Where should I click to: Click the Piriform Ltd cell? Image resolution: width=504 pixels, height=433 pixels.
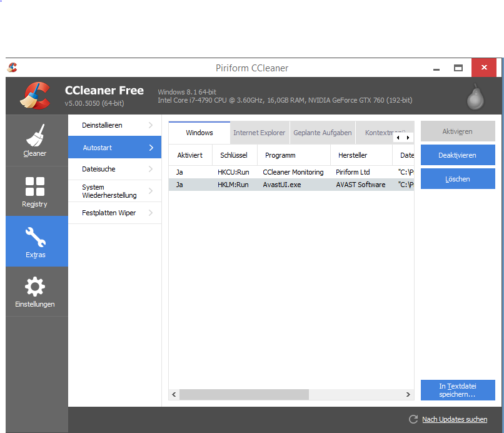point(353,172)
